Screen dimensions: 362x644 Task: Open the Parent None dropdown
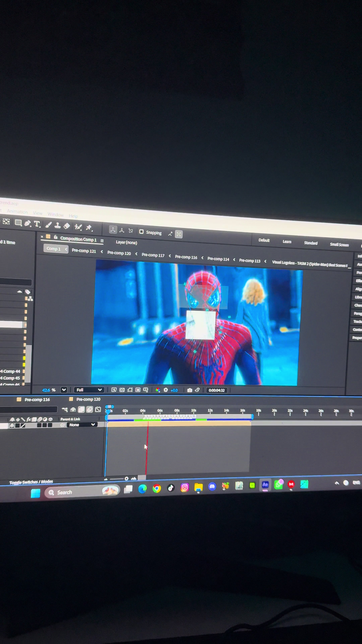82,425
